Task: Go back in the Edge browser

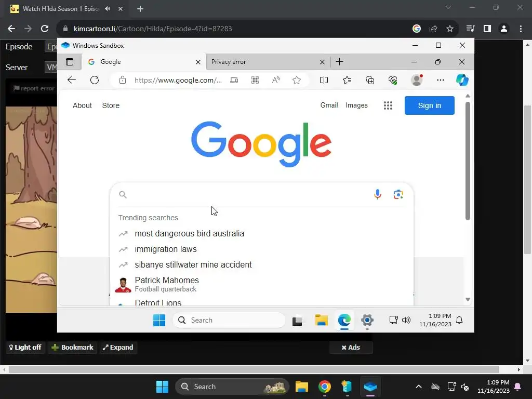Action: coord(72,80)
